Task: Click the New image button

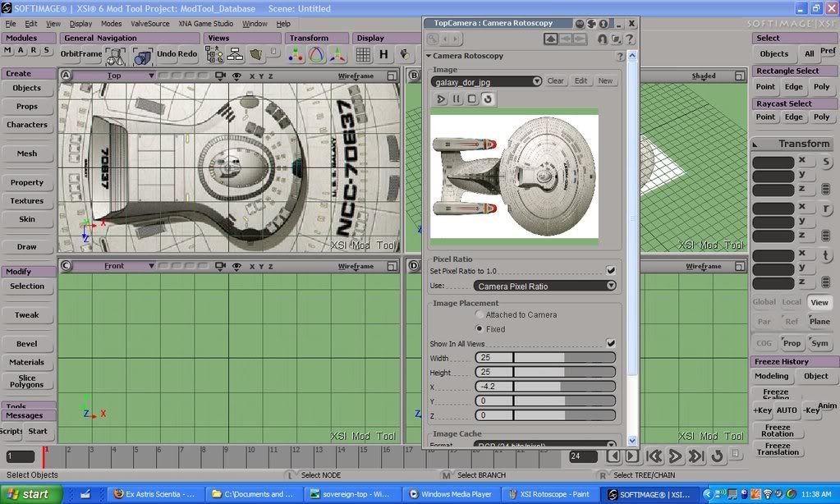Action: pos(605,81)
